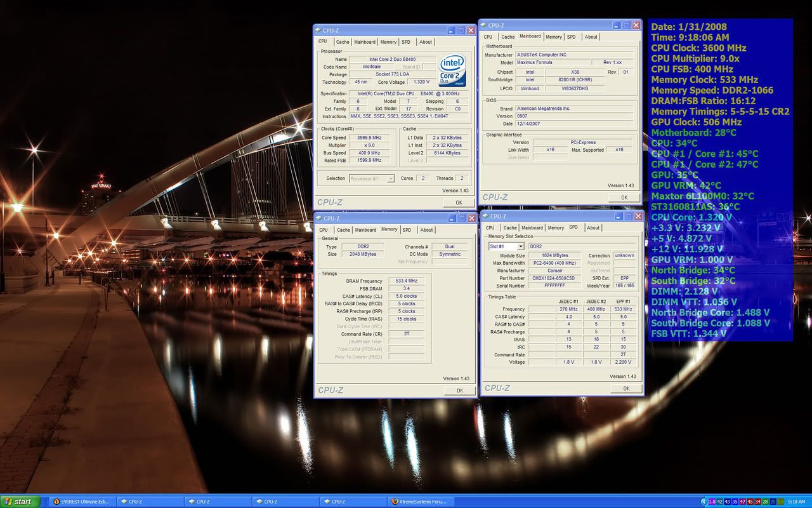Click the Code Name field Wolfdale
This screenshot has width=812, height=508.
(372, 67)
